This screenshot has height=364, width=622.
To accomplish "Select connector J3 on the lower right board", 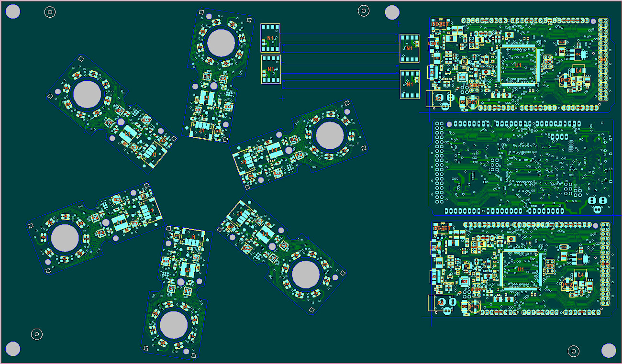I will (x=434, y=276).
